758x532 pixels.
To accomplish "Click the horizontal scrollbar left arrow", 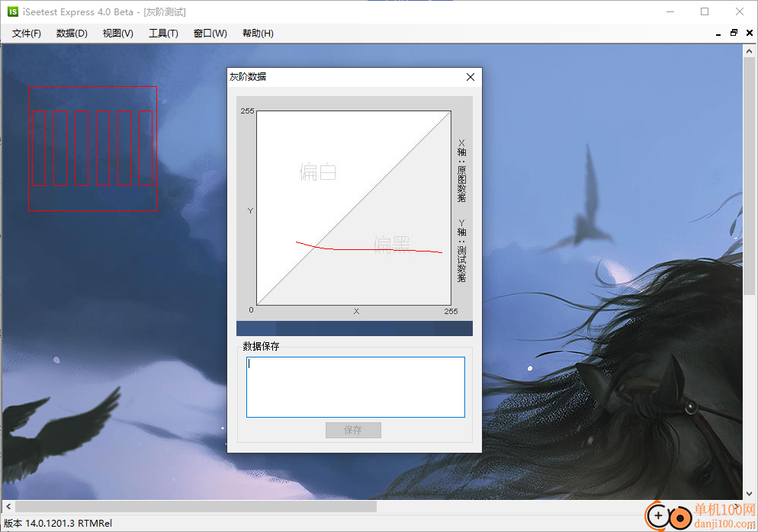I will tap(8, 506).
